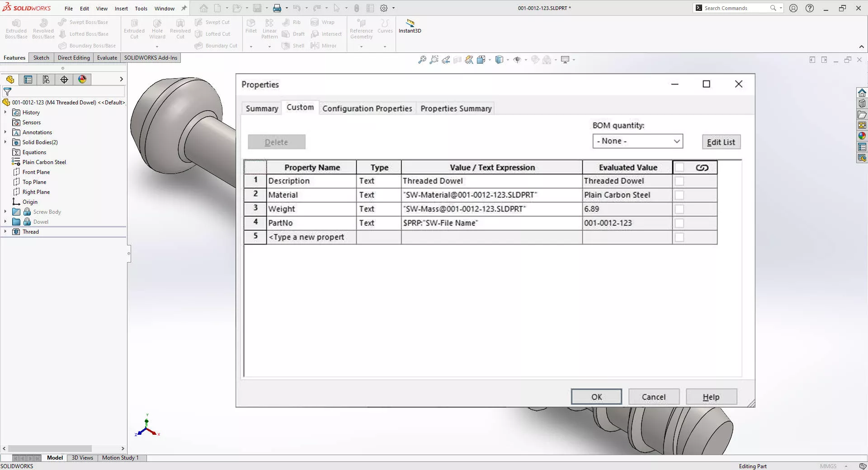Expand the Thread feature in tree

tap(5, 232)
